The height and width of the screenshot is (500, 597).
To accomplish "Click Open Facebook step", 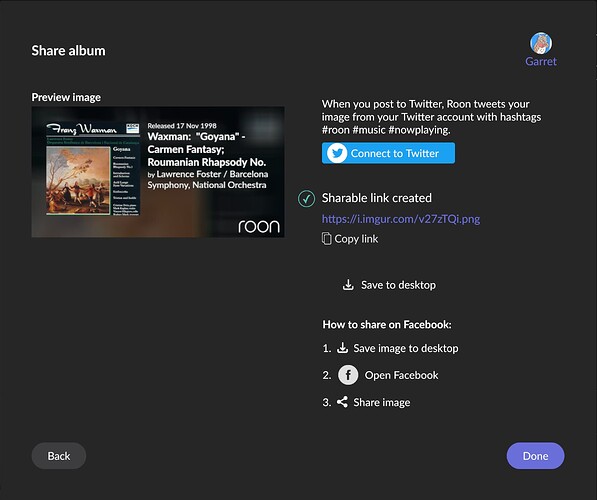I will click(x=401, y=375).
